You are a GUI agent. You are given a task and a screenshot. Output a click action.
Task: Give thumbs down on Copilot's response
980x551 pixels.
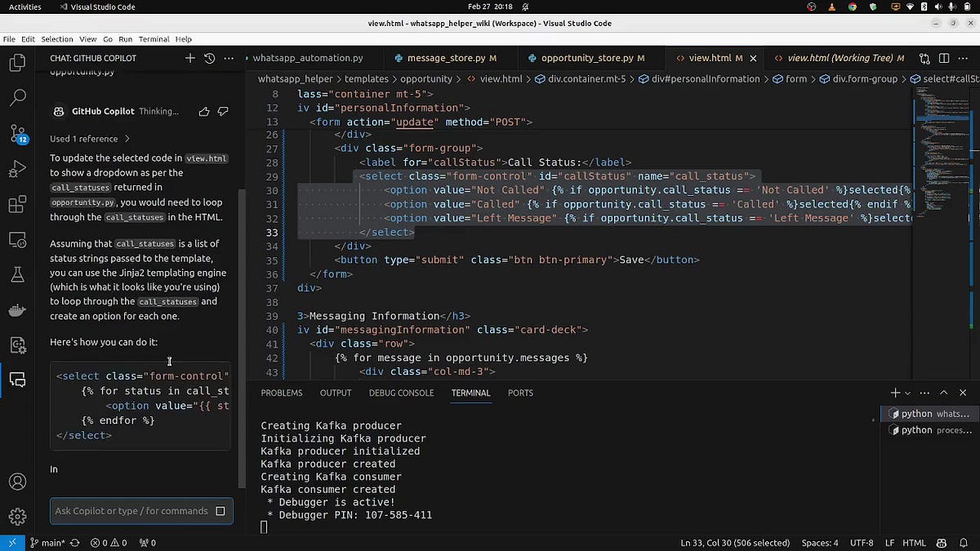(223, 112)
